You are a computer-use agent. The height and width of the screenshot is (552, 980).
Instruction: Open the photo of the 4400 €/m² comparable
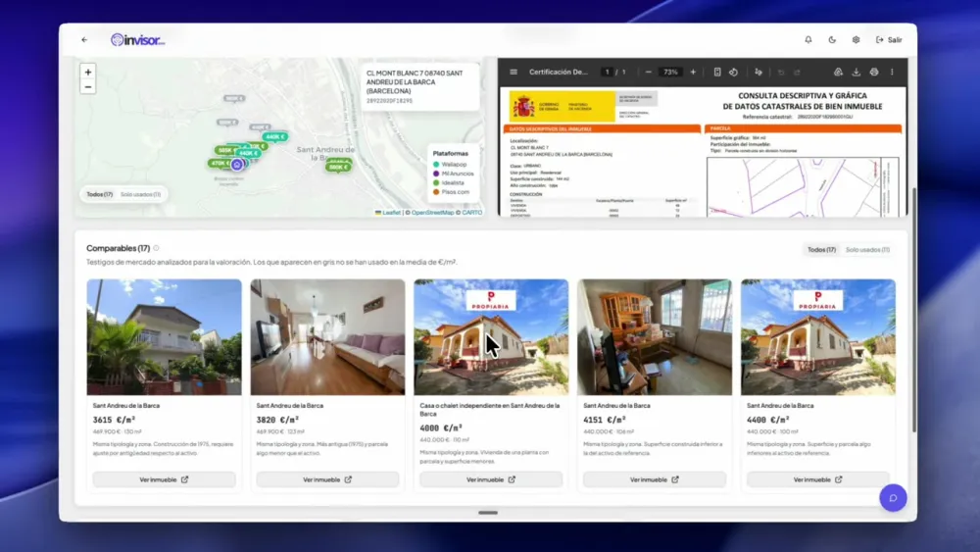[818, 337]
